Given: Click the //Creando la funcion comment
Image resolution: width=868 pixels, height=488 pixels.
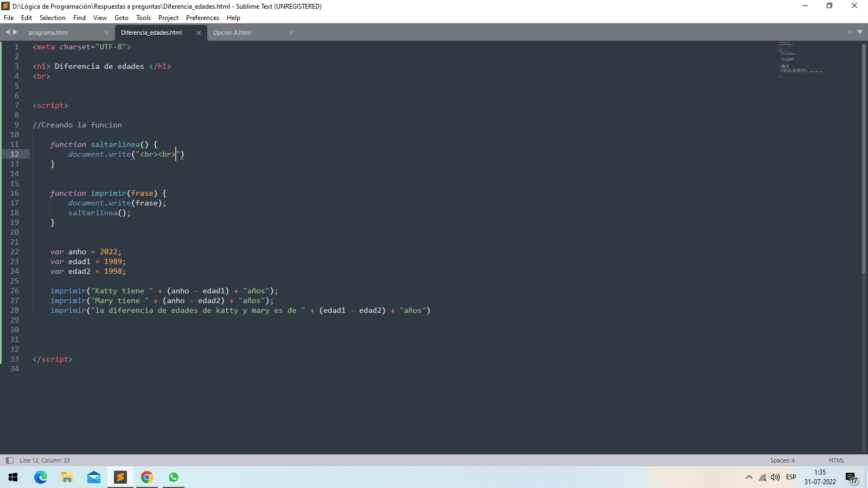Looking at the screenshot, I should 77,125.
